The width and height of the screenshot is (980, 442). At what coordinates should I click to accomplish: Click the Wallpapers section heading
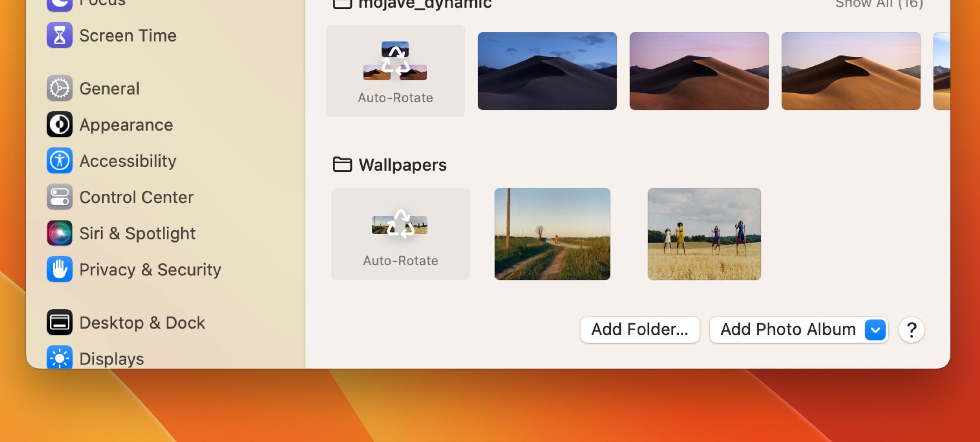pos(403,165)
